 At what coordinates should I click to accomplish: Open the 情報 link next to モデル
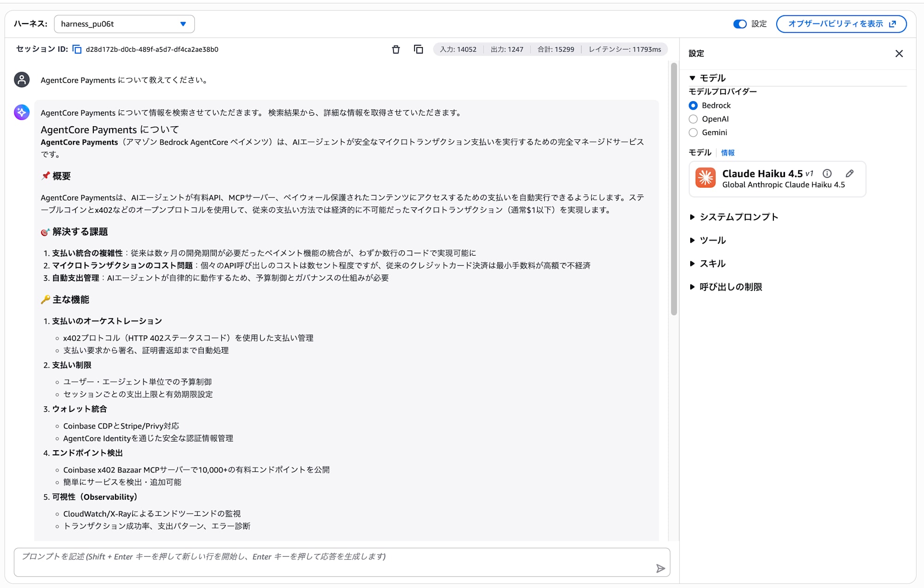pos(728,153)
